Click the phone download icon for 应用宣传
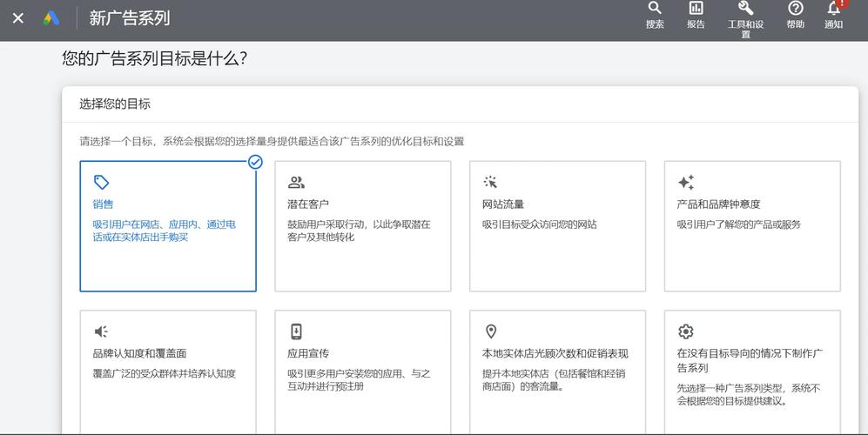Image resolution: width=868 pixels, height=435 pixels. (x=296, y=331)
